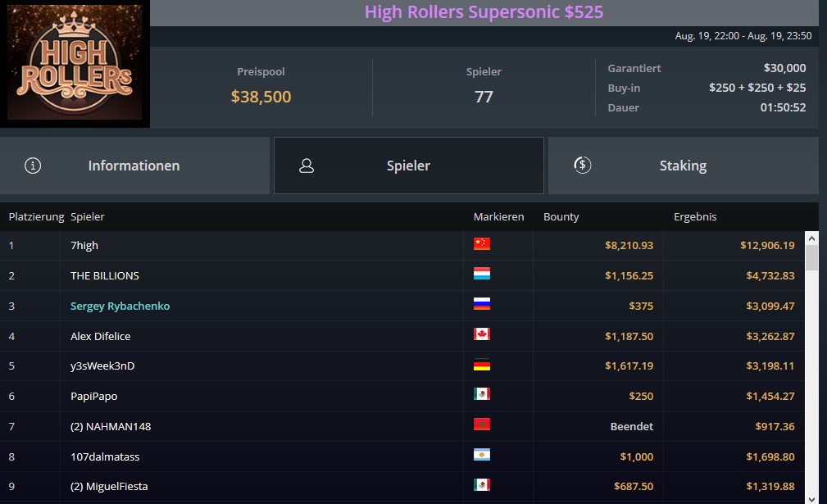Click the person icon on Spieler tab
The image size is (827, 504).
(x=307, y=166)
